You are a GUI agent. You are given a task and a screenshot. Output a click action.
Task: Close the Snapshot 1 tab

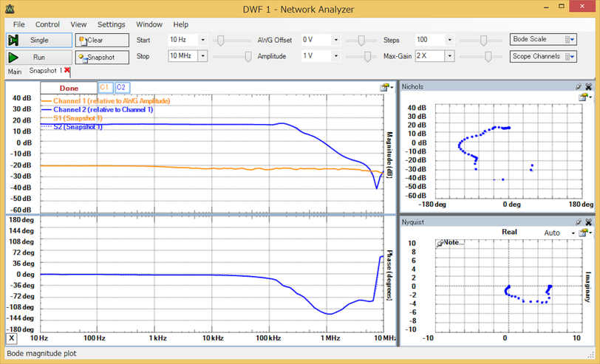67,70
